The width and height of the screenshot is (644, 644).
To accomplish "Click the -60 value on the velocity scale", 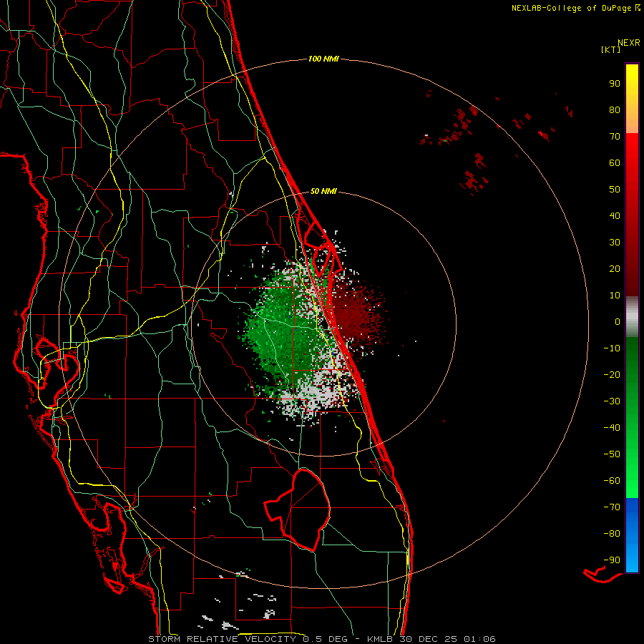I will click(612, 481).
